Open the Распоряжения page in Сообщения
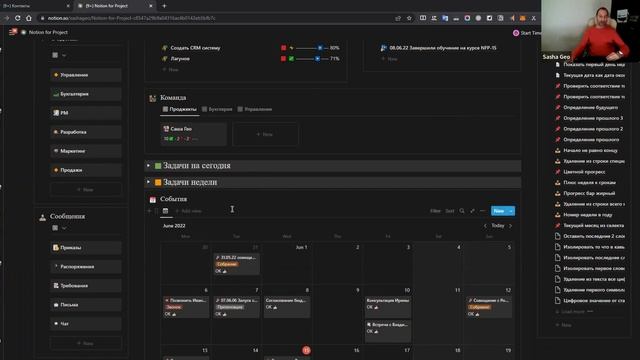The width and height of the screenshot is (640, 360). 86,267
